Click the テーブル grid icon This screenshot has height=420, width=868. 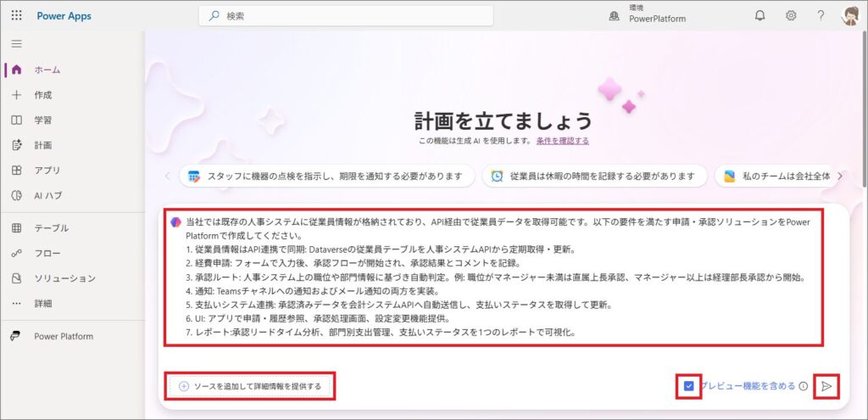pyautogui.click(x=17, y=227)
